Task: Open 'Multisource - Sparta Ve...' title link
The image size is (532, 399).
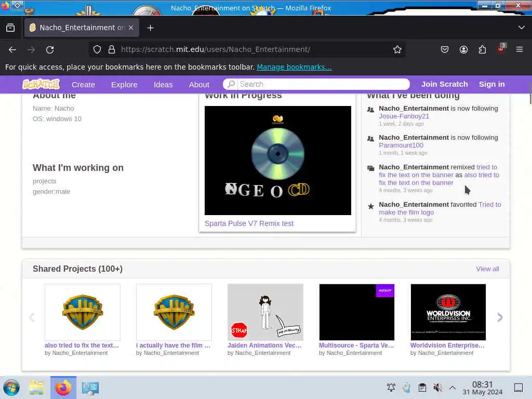Action: click(356, 345)
